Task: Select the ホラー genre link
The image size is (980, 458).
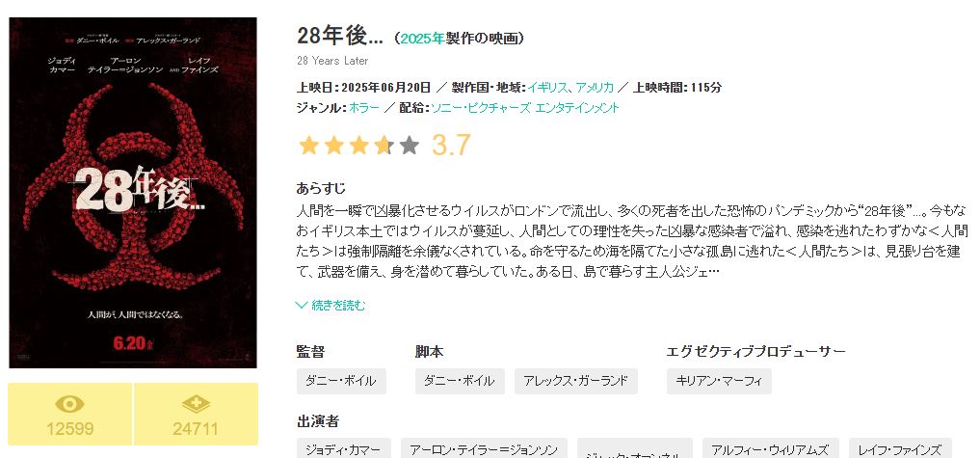Action: click(x=363, y=108)
